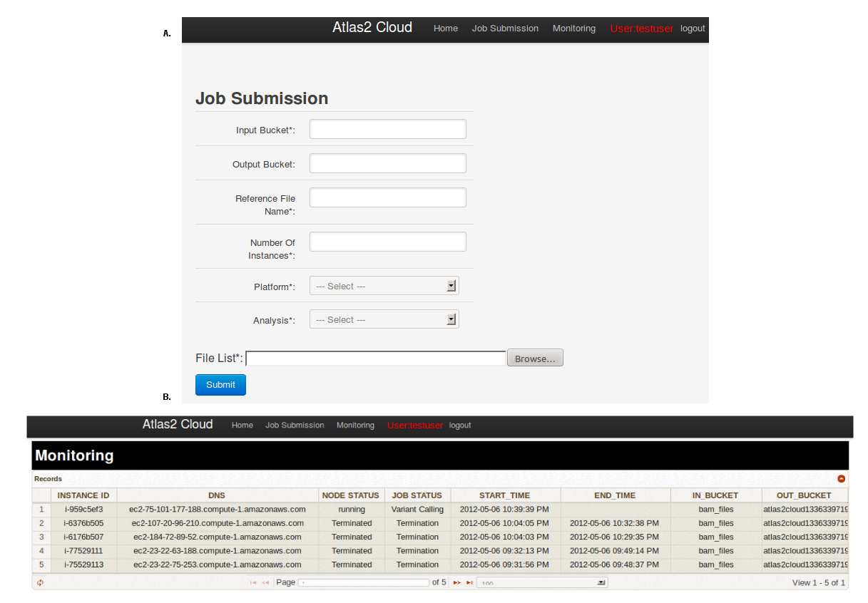Click the page number input in the pager
The width and height of the screenshot is (868, 603).
[364, 582]
